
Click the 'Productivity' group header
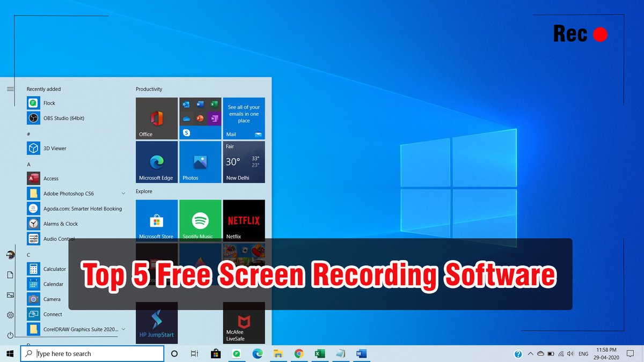point(149,89)
